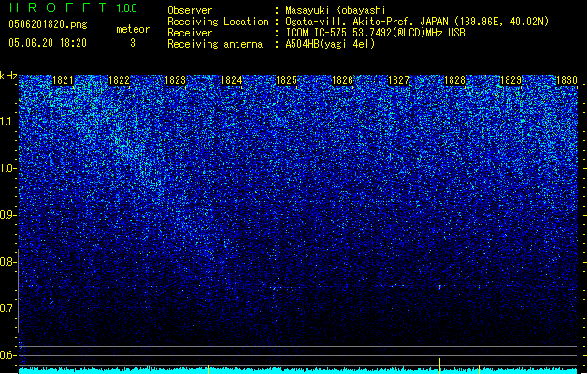This screenshot has height=374, width=588.
Task: Click the HROFFT 1.0.0 title text
Action: pos(73,7)
